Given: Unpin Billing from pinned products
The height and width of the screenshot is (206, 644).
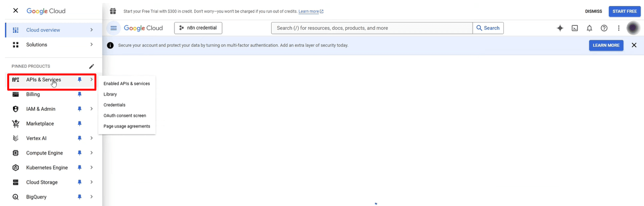Looking at the screenshot, I should pos(80,94).
